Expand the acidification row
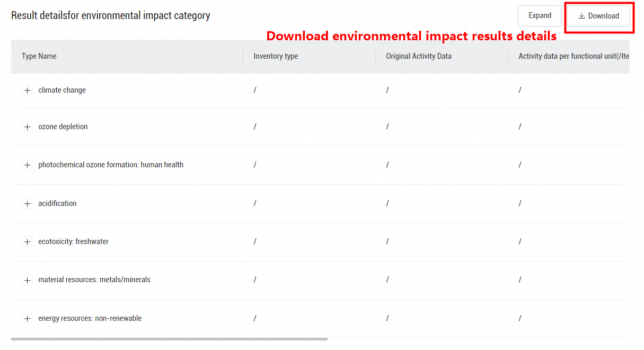The image size is (644, 350). pyautogui.click(x=28, y=204)
